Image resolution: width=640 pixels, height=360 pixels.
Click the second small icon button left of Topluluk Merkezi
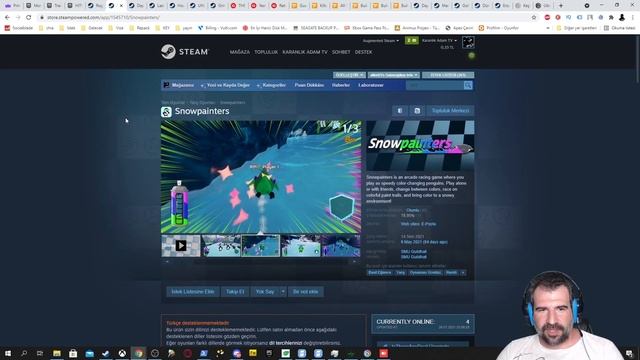417,111
